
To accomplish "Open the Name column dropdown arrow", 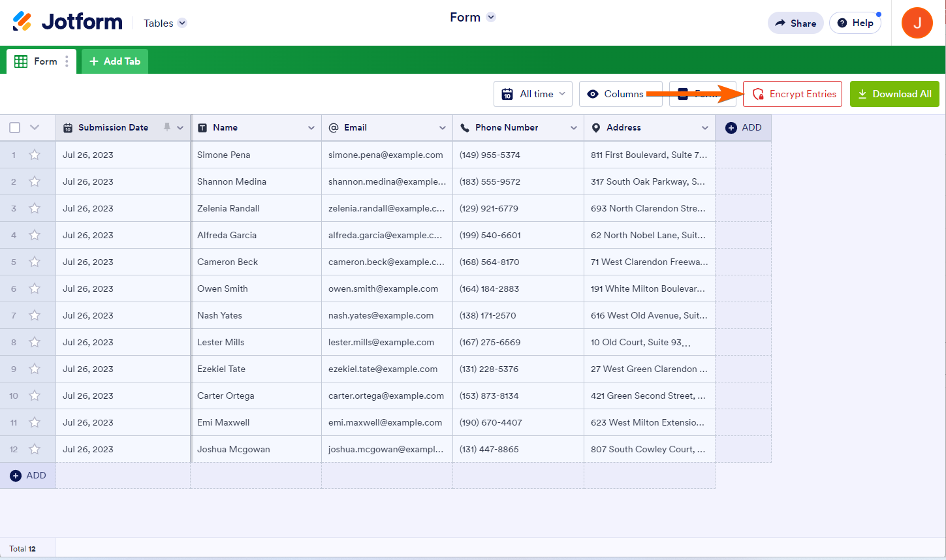I will point(311,128).
